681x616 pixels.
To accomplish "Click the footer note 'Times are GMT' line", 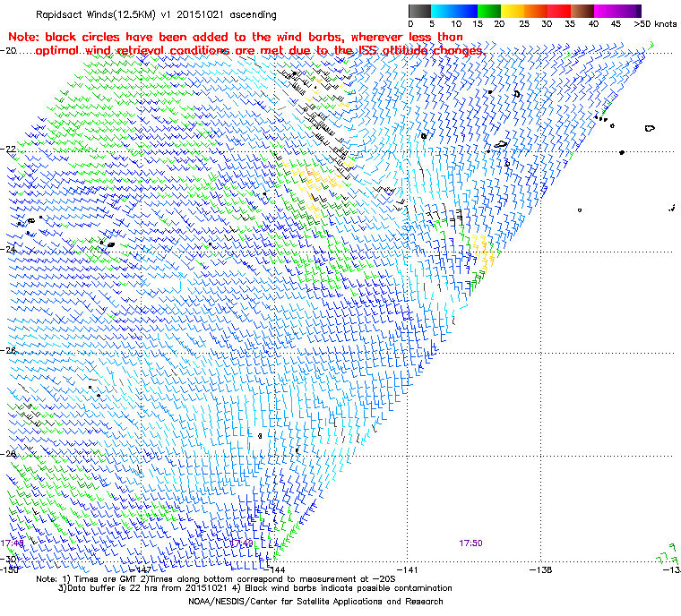I will click(x=216, y=579).
